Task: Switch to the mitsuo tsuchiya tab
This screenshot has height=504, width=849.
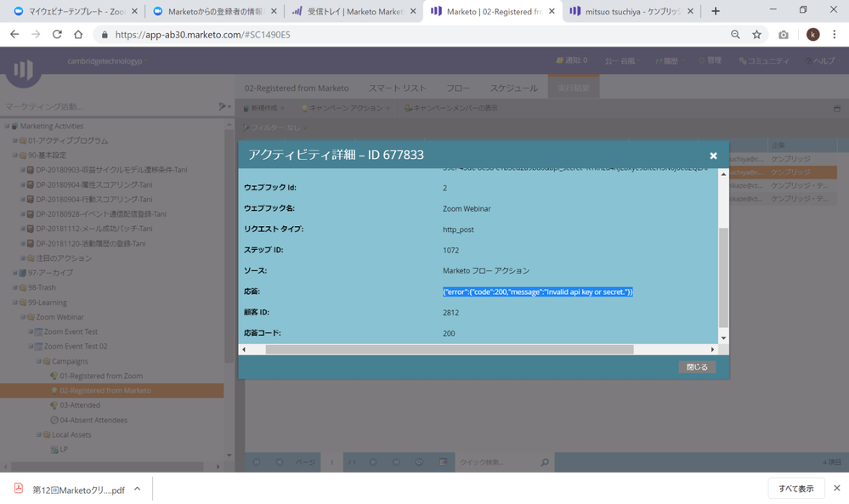Action: tap(634, 11)
